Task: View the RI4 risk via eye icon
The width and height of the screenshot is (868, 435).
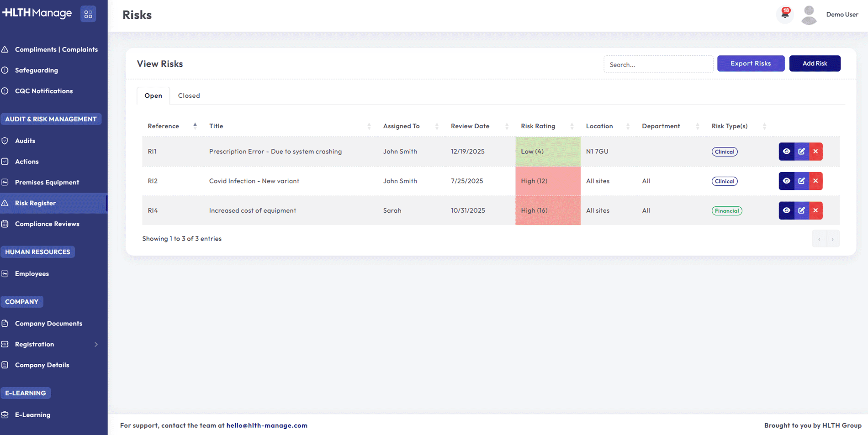Action: point(786,210)
